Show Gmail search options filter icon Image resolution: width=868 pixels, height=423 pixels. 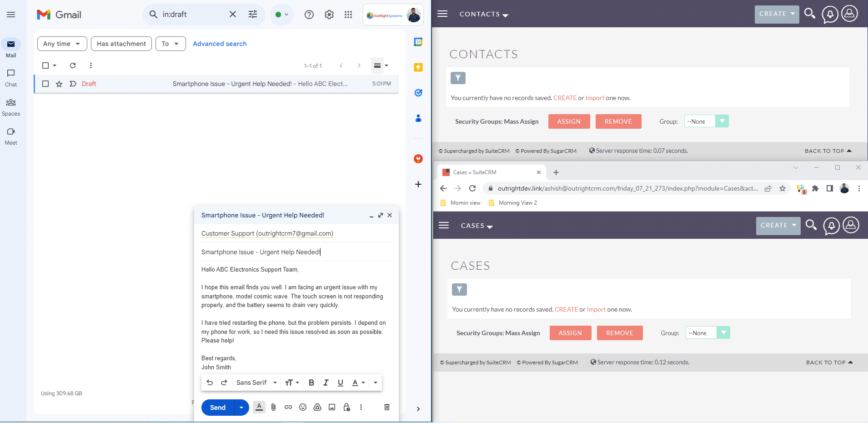click(x=253, y=14)
